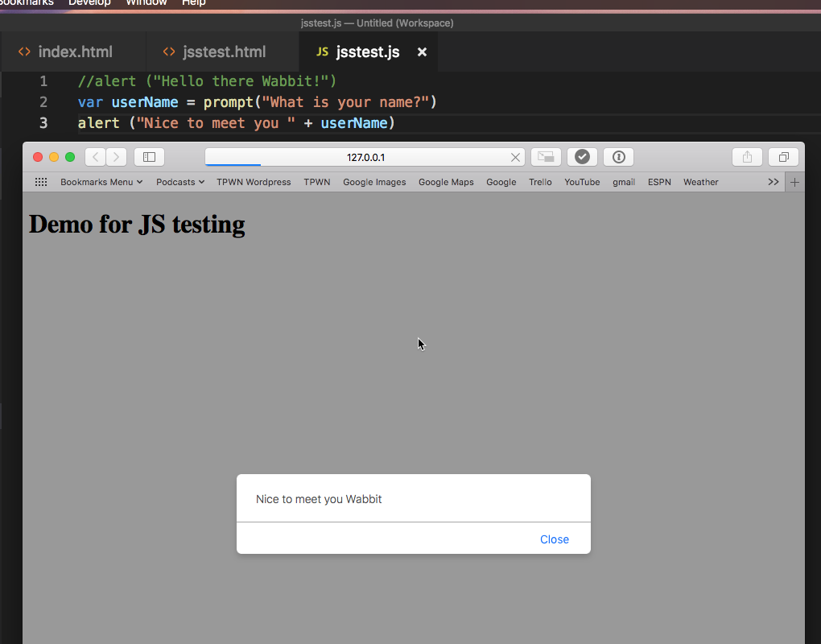This screenshot has width=821, height=644.
Task: Zoom Safari window with green button
Action: [x=70, y=157]
